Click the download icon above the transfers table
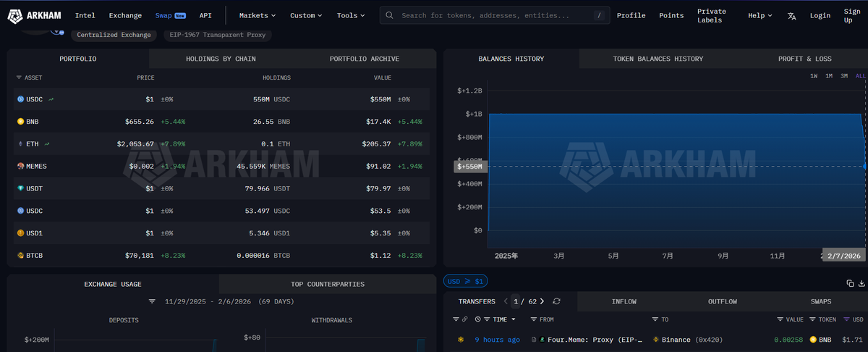 click(861, 283)
